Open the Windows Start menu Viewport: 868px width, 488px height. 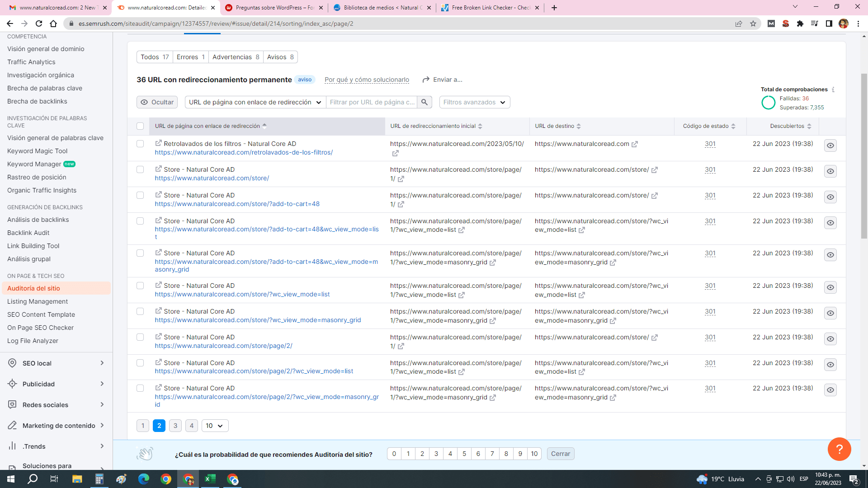(11, 479)
